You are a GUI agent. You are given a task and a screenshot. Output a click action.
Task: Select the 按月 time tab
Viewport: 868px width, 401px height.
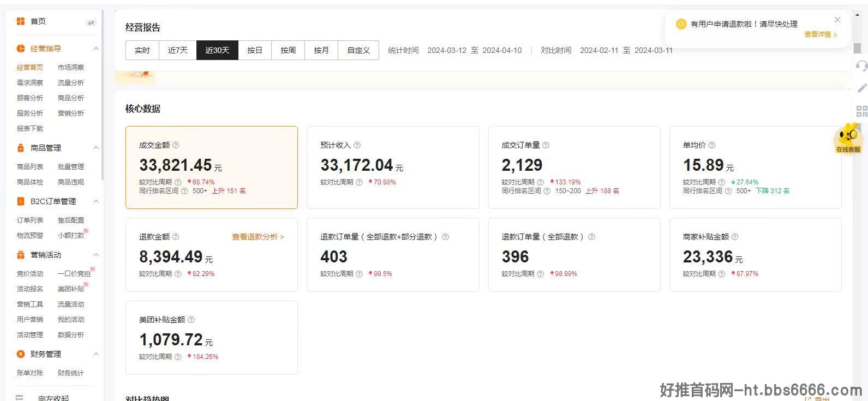click(x=321, y=50)
